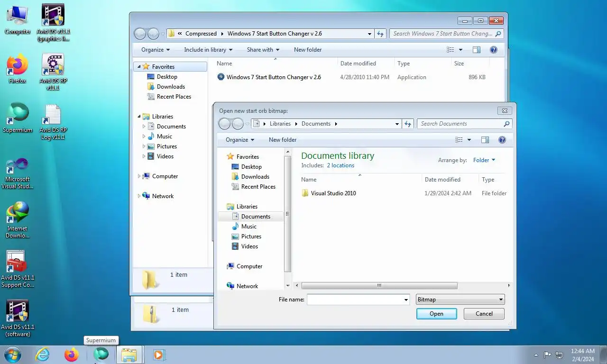607x364 pixels.
Task: Click the media player taskbar icon
Action: click(x=158, y=355)
